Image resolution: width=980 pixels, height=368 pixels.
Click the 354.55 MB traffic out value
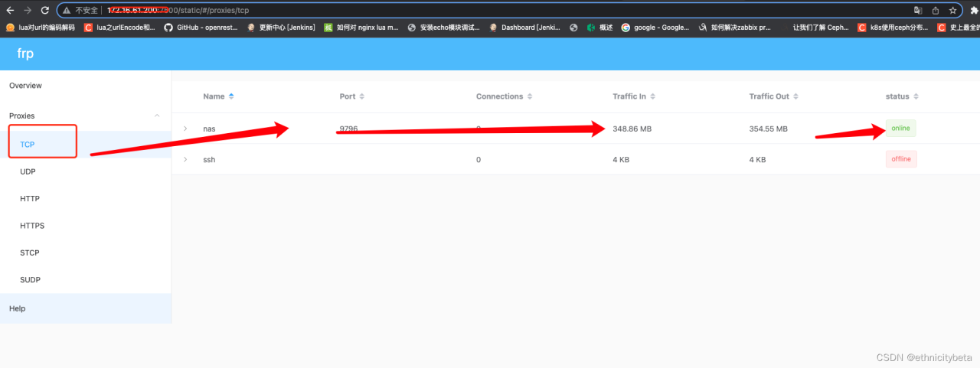coord(768,129)
